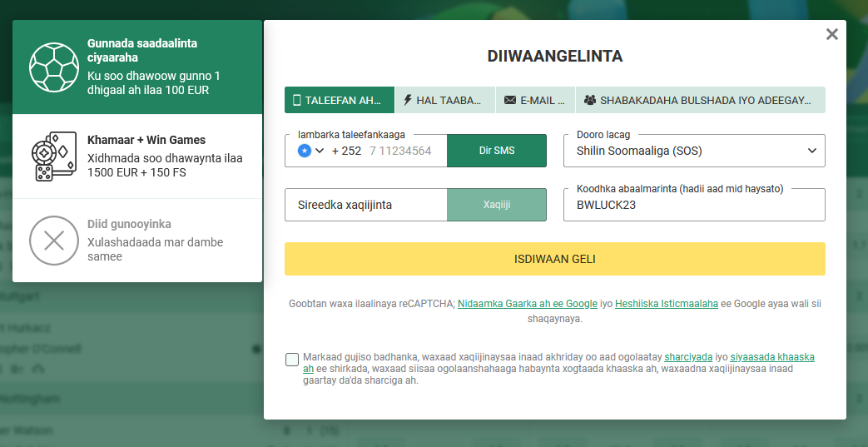
Task: Click the Dir SMS button
Action: (x=497, y=151)
